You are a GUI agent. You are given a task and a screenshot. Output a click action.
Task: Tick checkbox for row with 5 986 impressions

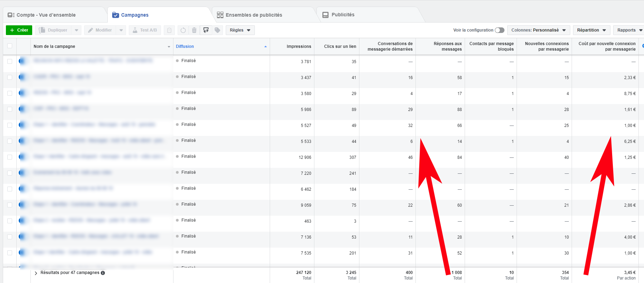point(10,109)
